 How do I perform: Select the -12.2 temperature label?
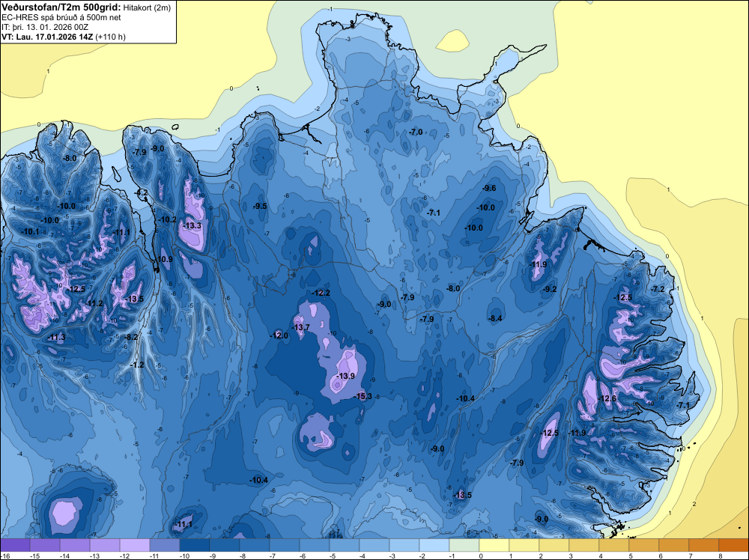click(321, 293)
